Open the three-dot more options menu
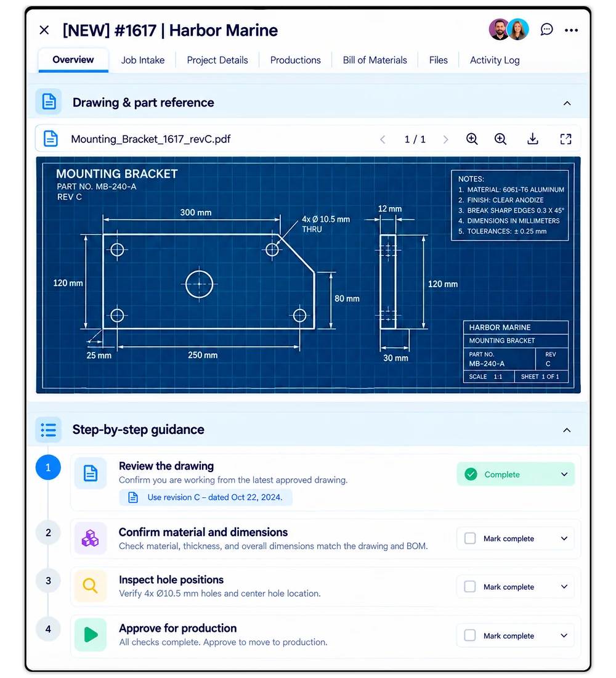The width and height of the screenshot is (616, 678). coord(571,30)
